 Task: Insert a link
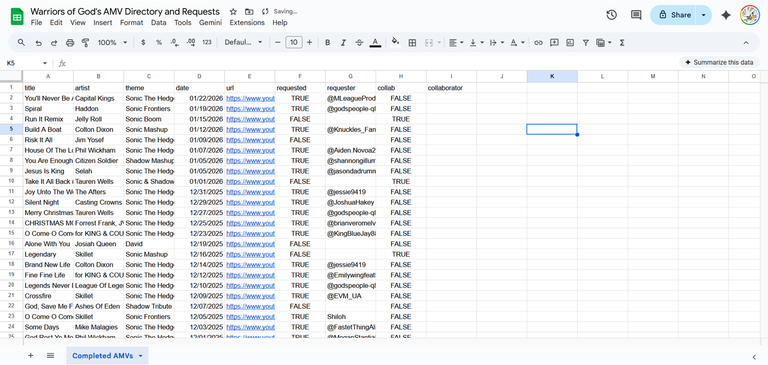(x=538, y=43)
